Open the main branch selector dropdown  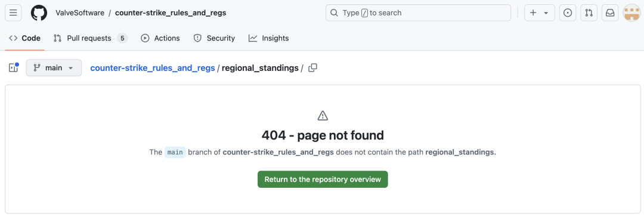pyautogui.click(x=54, y=68)
